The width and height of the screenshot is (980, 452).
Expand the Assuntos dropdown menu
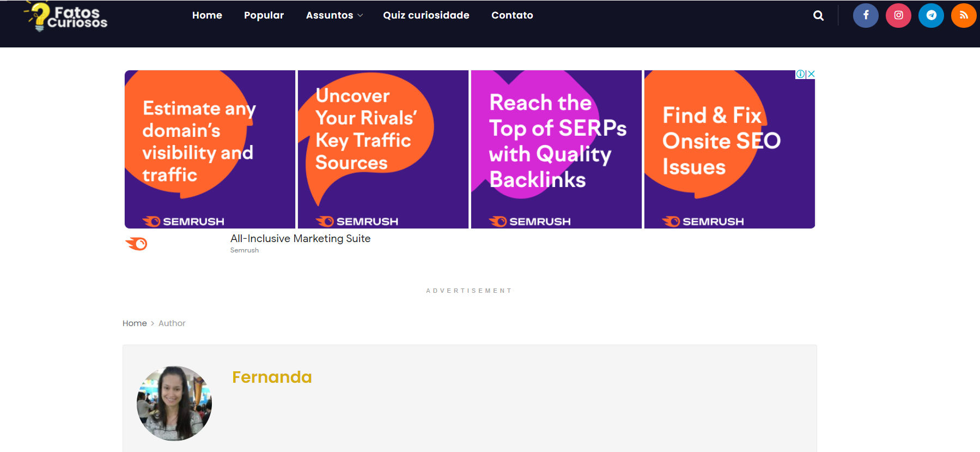point(334,15)
